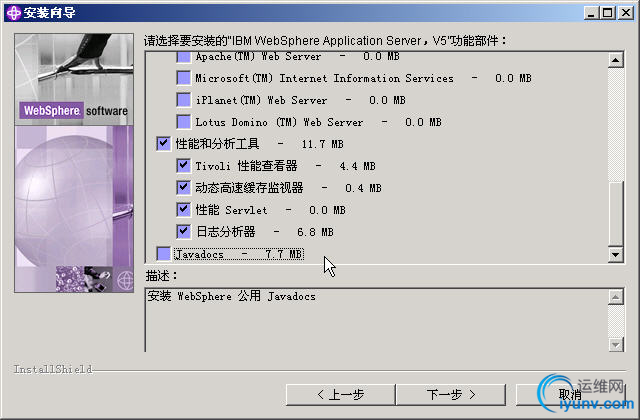The image size is (640, 420).
Task: Check the iPlanet(TM) Web Server checkbox
Action: (184, 100)
